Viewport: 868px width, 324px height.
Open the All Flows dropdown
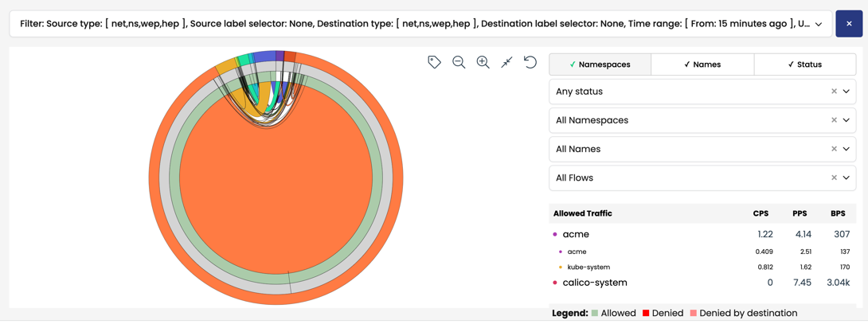[x=846, y=178]
